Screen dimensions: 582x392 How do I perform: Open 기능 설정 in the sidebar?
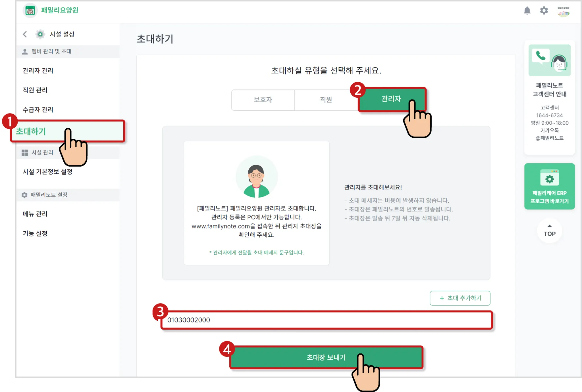35,234
